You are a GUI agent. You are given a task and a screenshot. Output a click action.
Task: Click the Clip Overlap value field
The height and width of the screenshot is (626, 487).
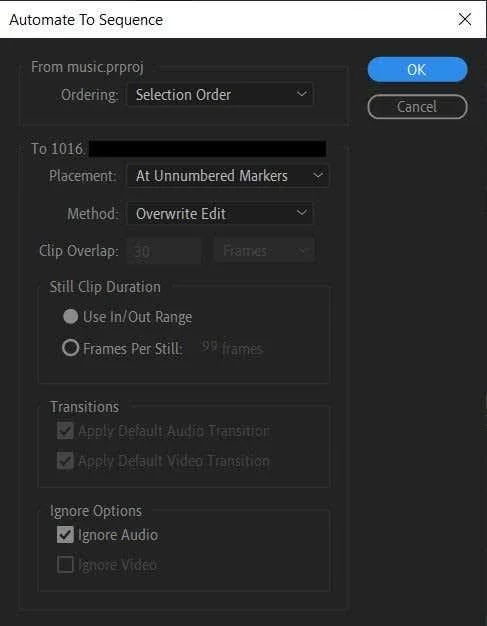[x=164, y=251]
